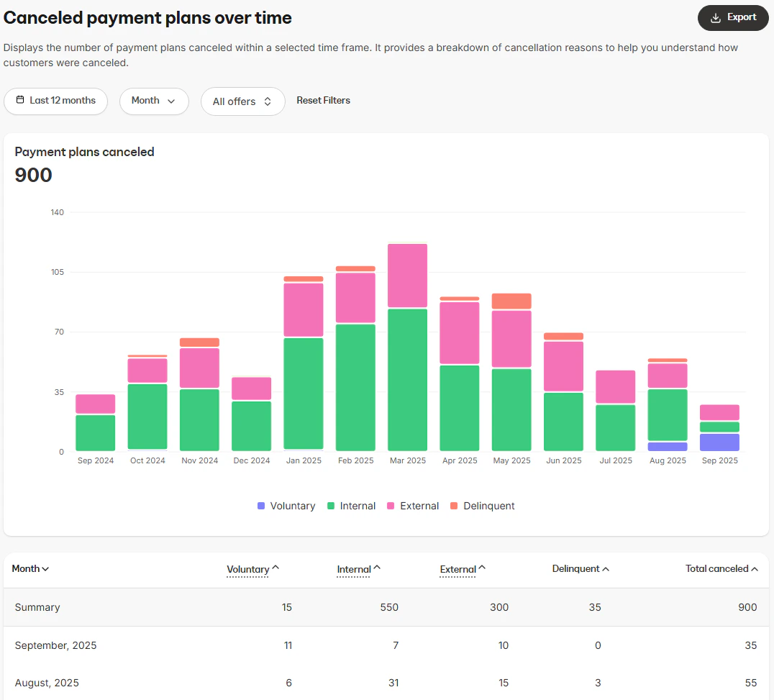
Task: Expand the Month dropdown in the table header
Action: [x=30, y=568]
